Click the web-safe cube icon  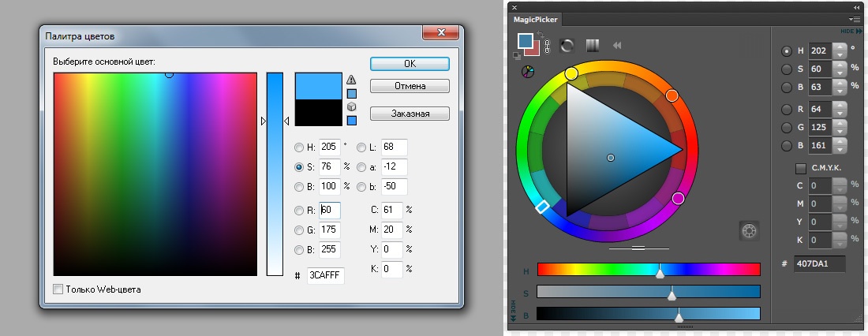coord(351,106)
